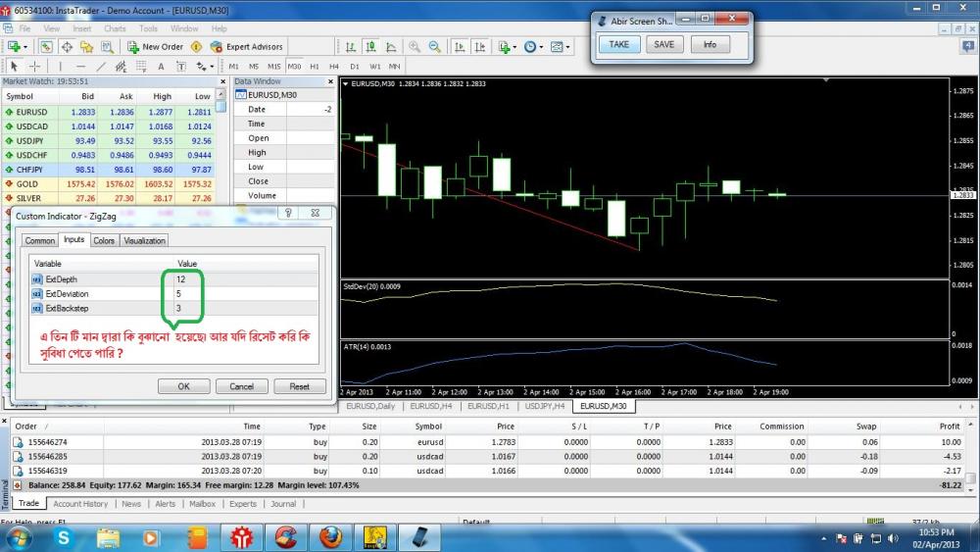
Task: Switch to D1 timeframe
Action: coord(355,67)
